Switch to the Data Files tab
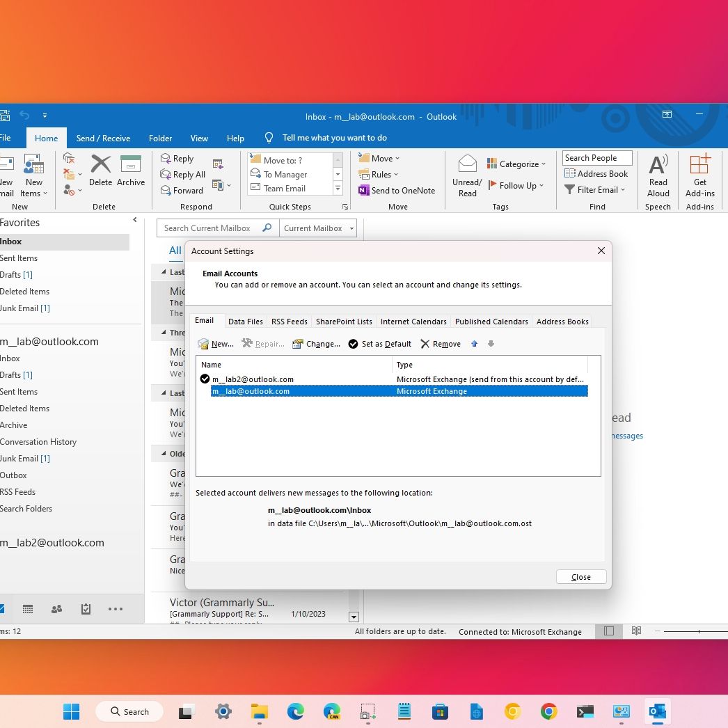Screen dimensions: 728x728 [246, 322]
